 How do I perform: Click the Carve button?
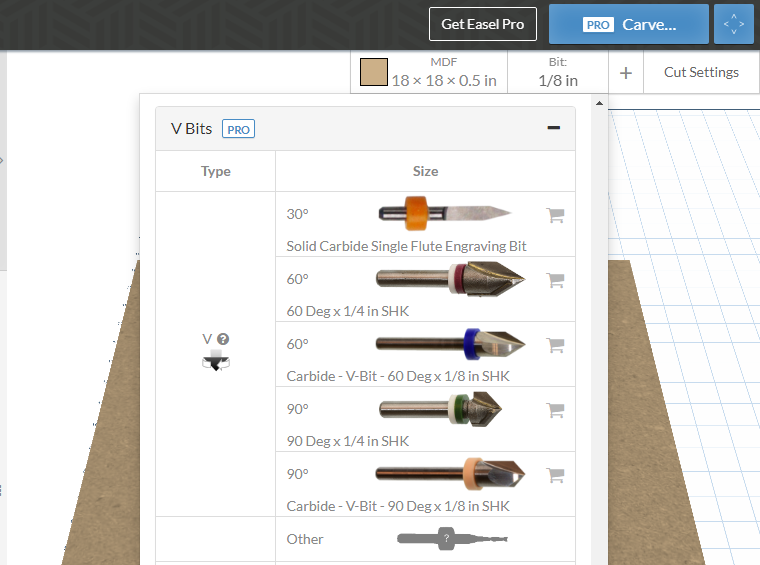click(628, 24)
